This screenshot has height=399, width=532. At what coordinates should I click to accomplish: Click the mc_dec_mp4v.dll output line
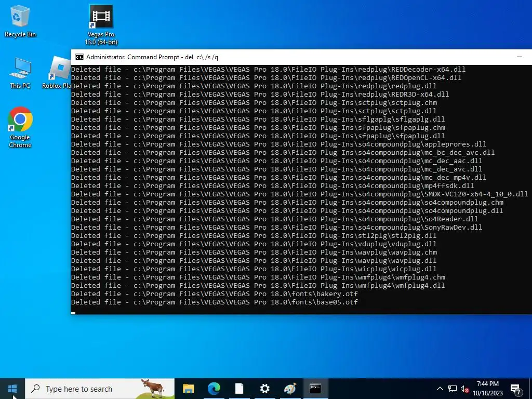278,178
